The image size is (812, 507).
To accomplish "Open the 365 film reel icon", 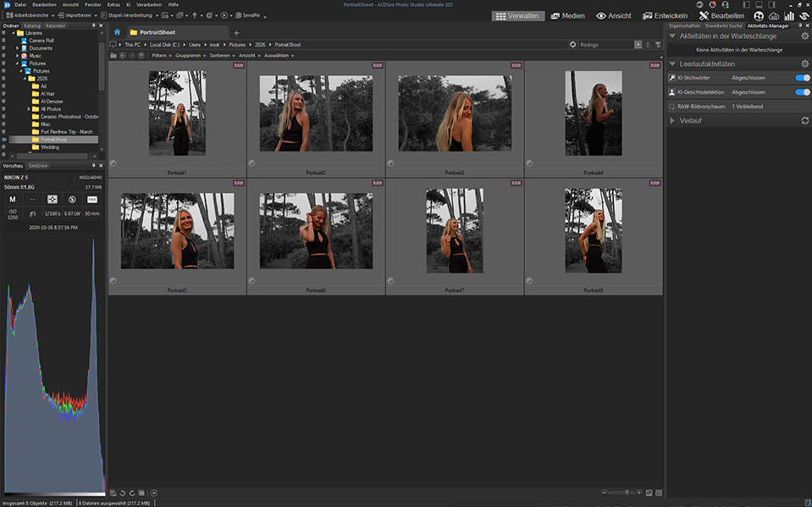I will 759,15.
